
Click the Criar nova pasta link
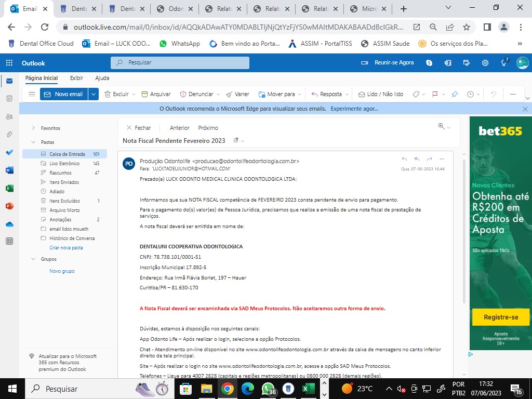66,248
